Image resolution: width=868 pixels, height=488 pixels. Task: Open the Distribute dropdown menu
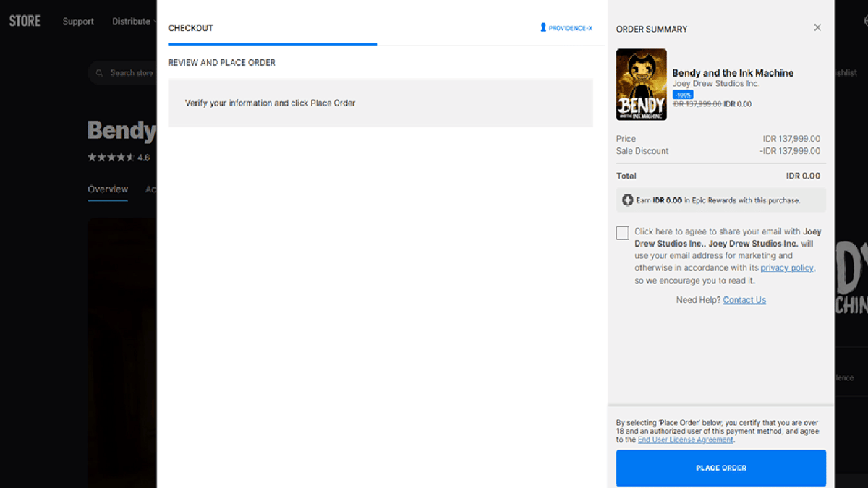click(x=132, y=21)
